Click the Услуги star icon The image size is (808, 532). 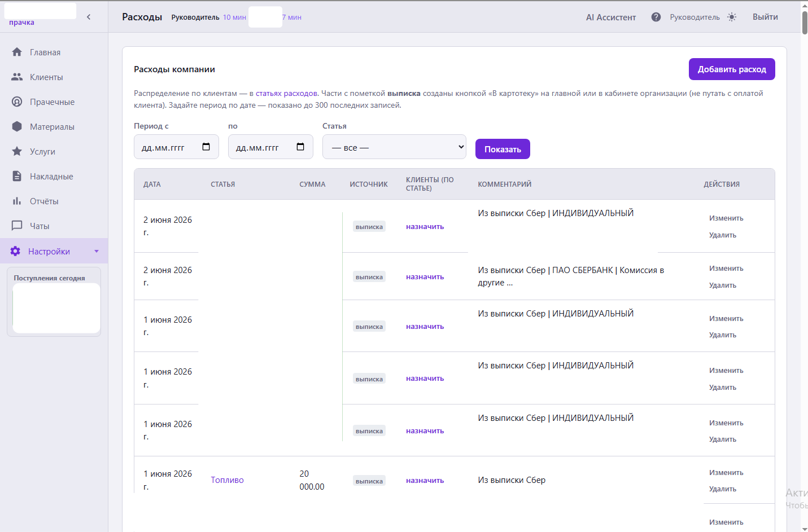click(x=17, y=151)
